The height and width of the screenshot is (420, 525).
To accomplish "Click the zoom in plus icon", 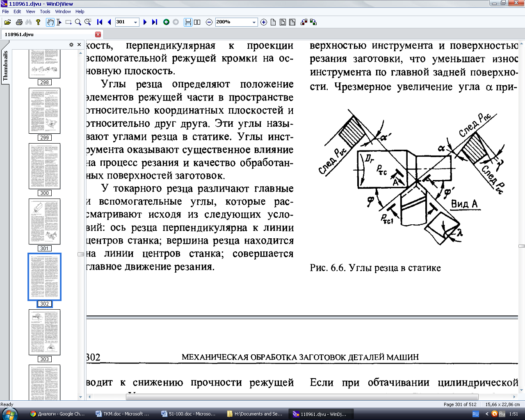I will (264, 22).
